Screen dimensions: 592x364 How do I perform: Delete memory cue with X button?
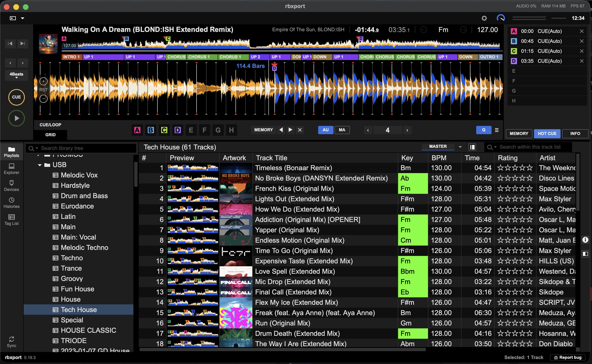tap(300, 130)
